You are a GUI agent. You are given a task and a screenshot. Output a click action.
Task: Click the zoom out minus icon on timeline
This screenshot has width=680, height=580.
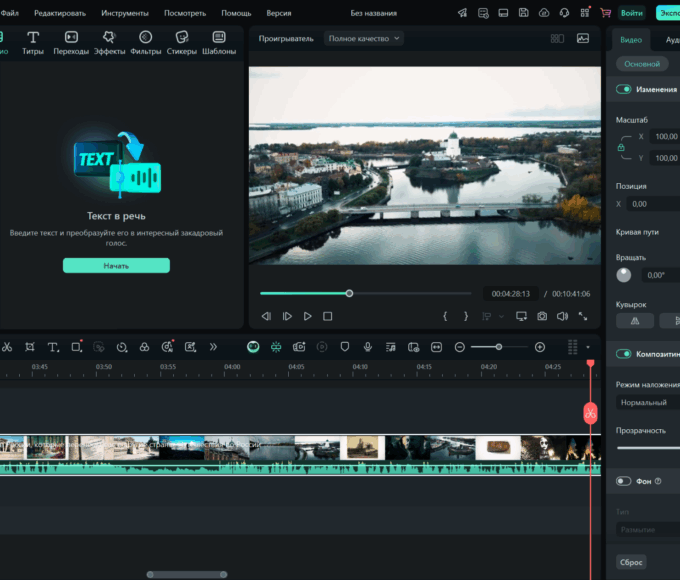tap(460, 347)
